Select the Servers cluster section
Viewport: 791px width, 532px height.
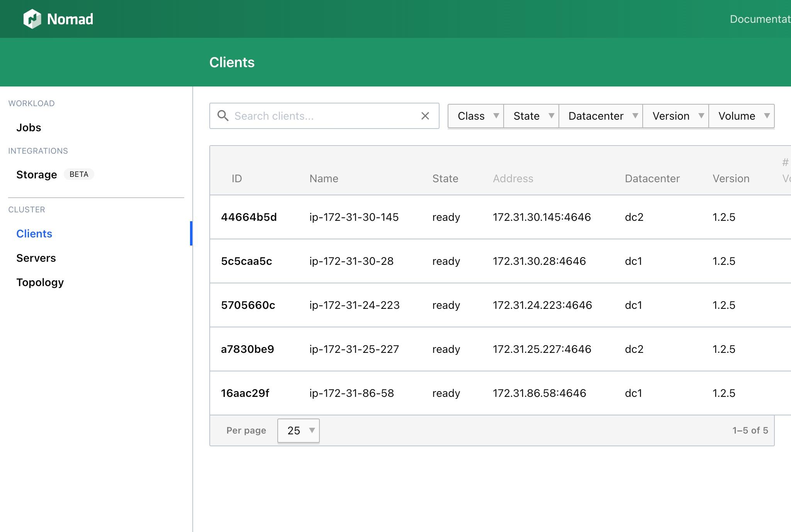36,257
